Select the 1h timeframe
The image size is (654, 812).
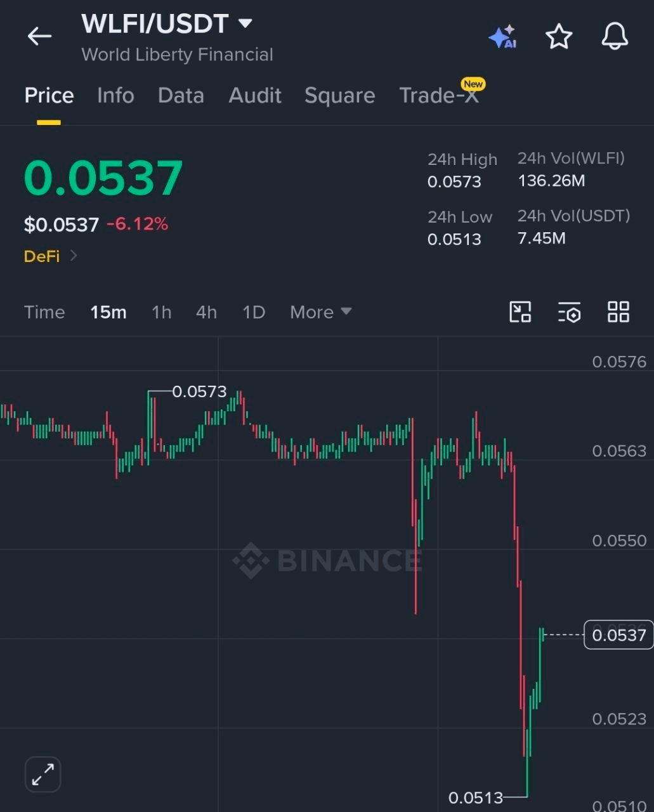coord(162,312)
